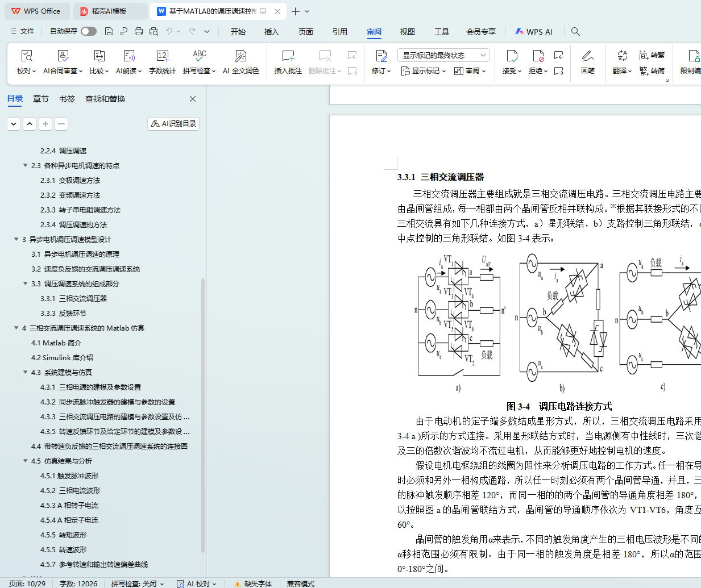Viewport: 701px width, 588px height.
Task: Collapse chapter 3 异步电机调压调速模型设计 in outline
Action: coord(16,239)
